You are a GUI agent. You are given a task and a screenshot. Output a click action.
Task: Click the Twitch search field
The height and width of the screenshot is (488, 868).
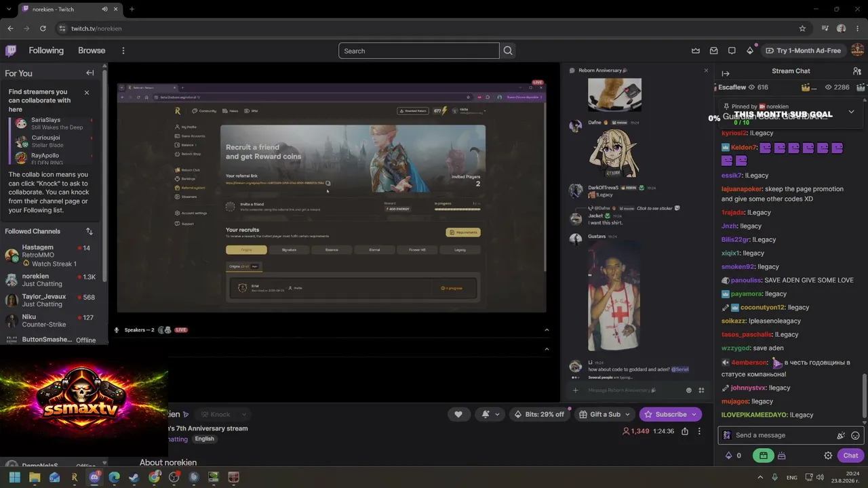pyautogui.click(x=418, y=51)
